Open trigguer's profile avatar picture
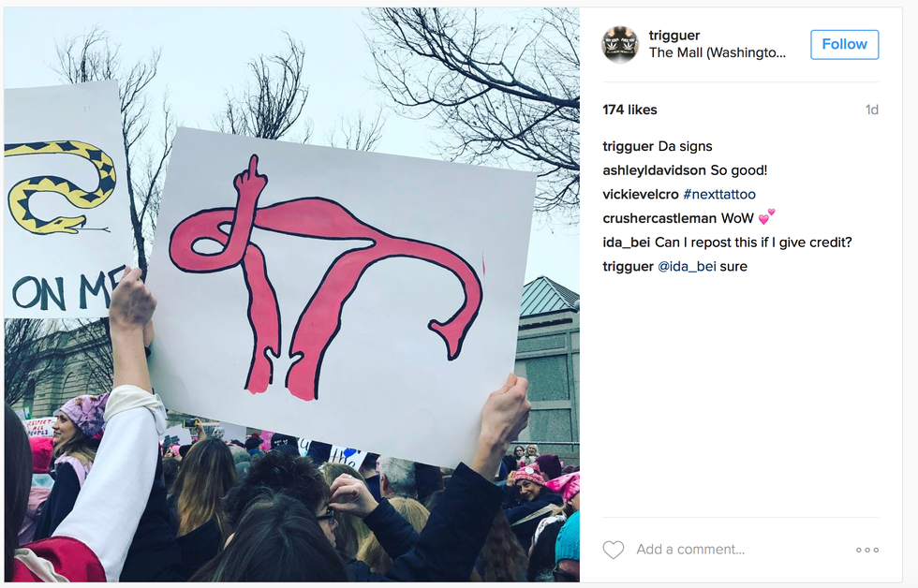Image resolution: width=918 pixels, height=588 pixels. (620, 44)
